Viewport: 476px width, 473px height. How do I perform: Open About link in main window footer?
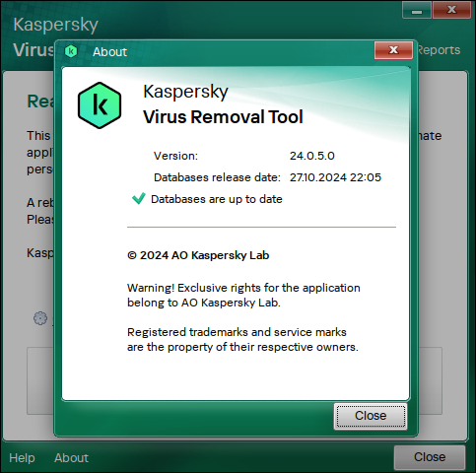click(71, 457)
